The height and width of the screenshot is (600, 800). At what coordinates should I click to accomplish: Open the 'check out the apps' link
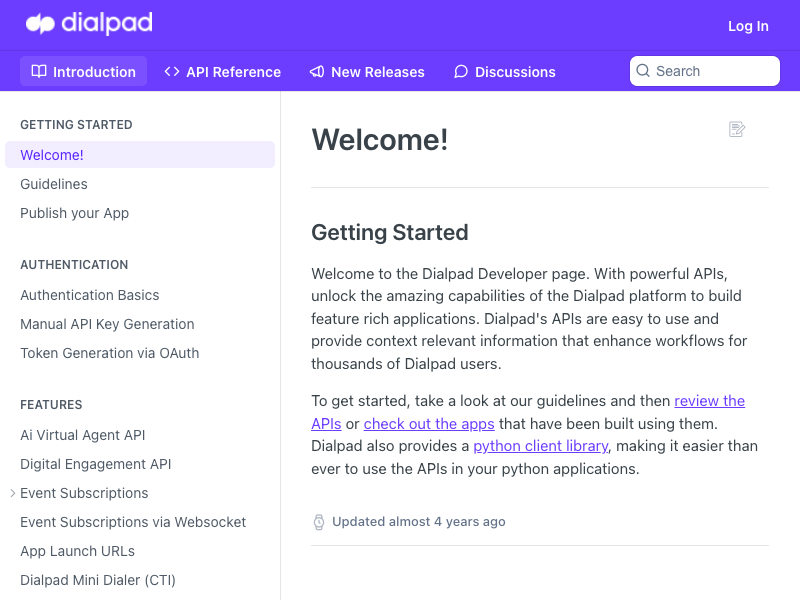429,423
